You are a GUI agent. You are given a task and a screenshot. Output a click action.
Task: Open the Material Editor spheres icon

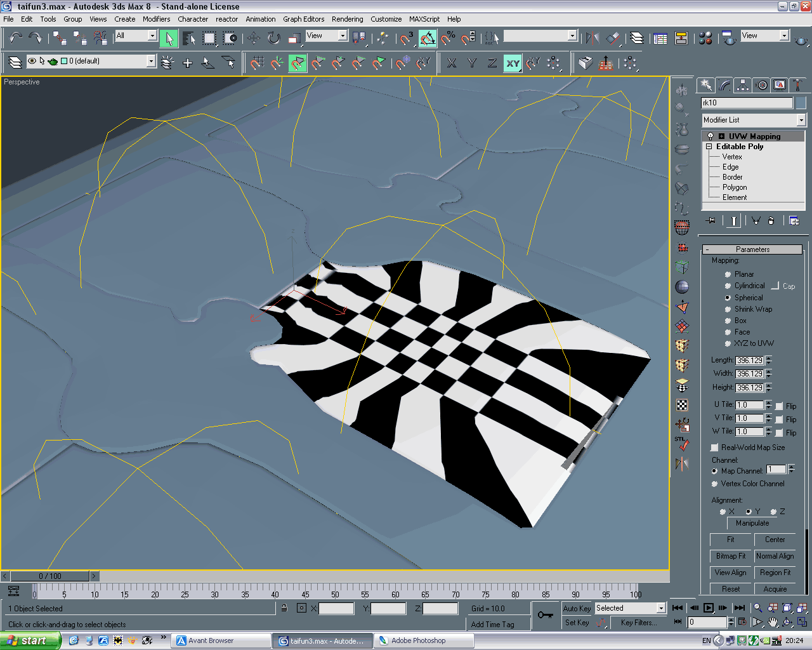[x=705, y=39]
